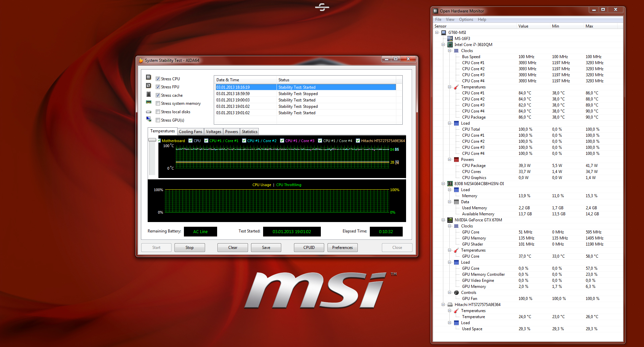
Task: Click the Stress system memory RAM icon
Action: click(149, 102)
